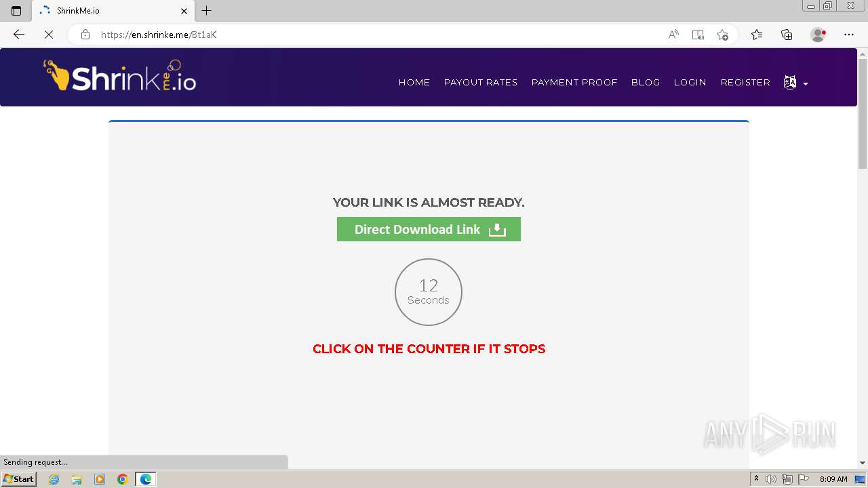
Task: Open the browser profile avatar
Action: coord(818,35)
